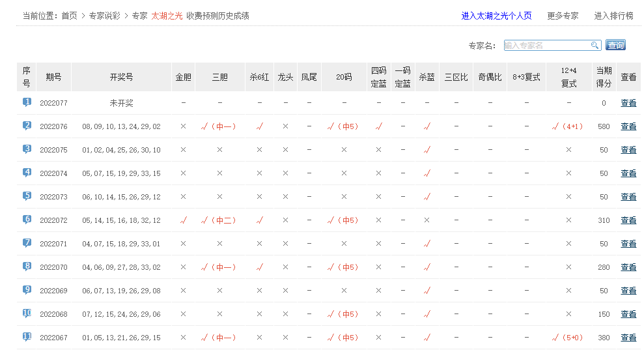Click the magnifier icon in search box
Image resolution: width=644 pixels, height=350 pixels.
(x=595, y=45)
